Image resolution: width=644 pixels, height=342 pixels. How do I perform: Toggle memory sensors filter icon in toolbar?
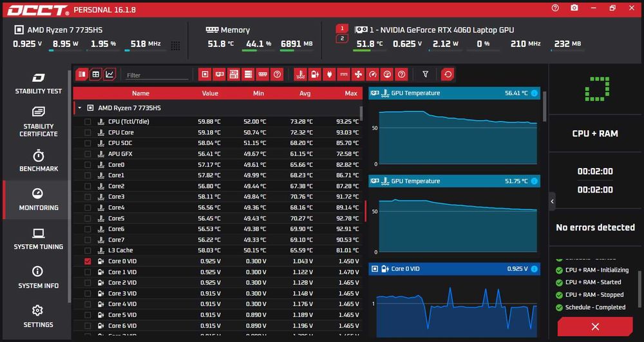[263, 74]
